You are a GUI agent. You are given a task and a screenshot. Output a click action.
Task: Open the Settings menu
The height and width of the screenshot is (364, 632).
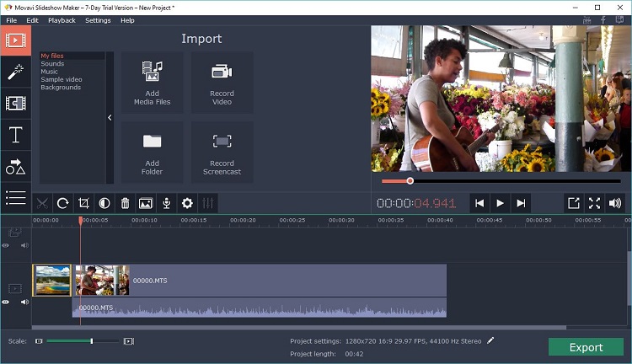pyautogui.click(x=98, y=20)
